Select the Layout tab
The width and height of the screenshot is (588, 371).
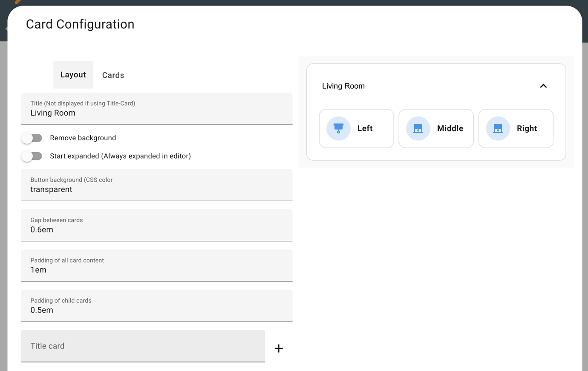click(73, 75)
